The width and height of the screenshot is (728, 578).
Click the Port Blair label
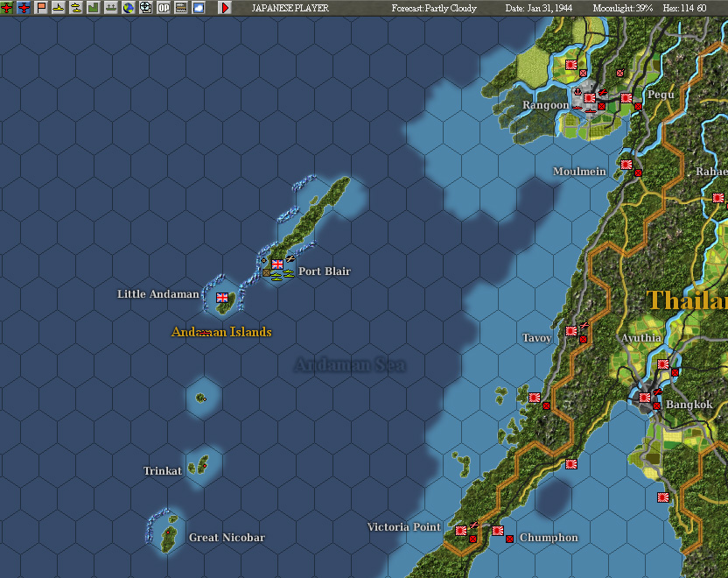tap(325, 271)
